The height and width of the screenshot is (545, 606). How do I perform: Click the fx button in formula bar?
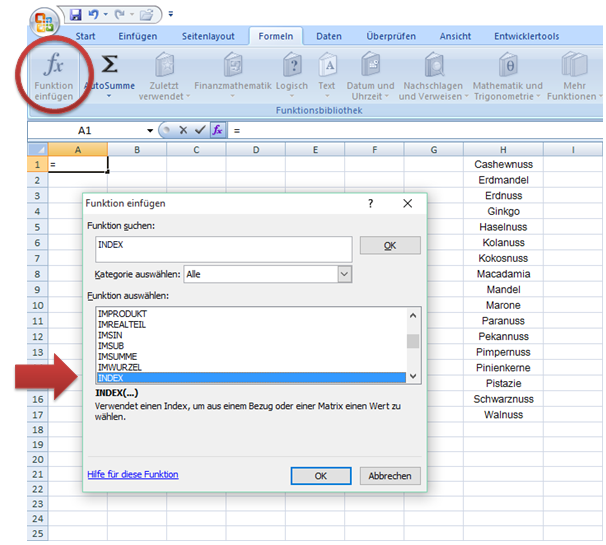pyautogui.click(x=217, y=130)
